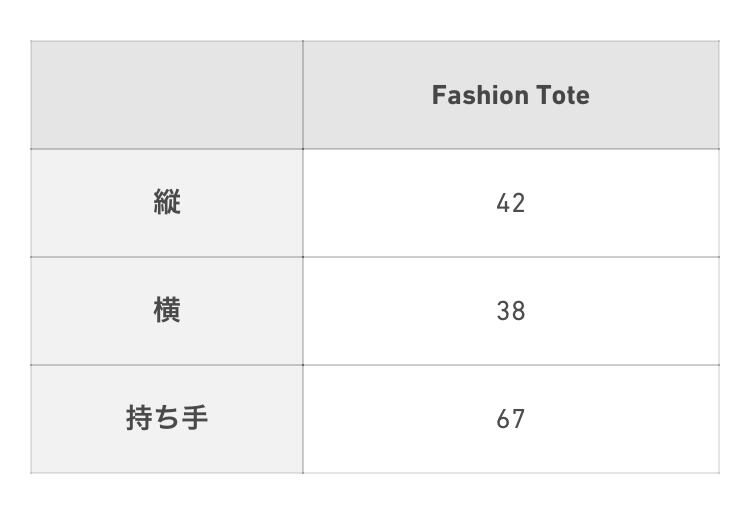Image resolution: width=750 pixels, height=530 pixels.
Task: Click the Fashion Tote column header
Action: [x=510, y=95]
